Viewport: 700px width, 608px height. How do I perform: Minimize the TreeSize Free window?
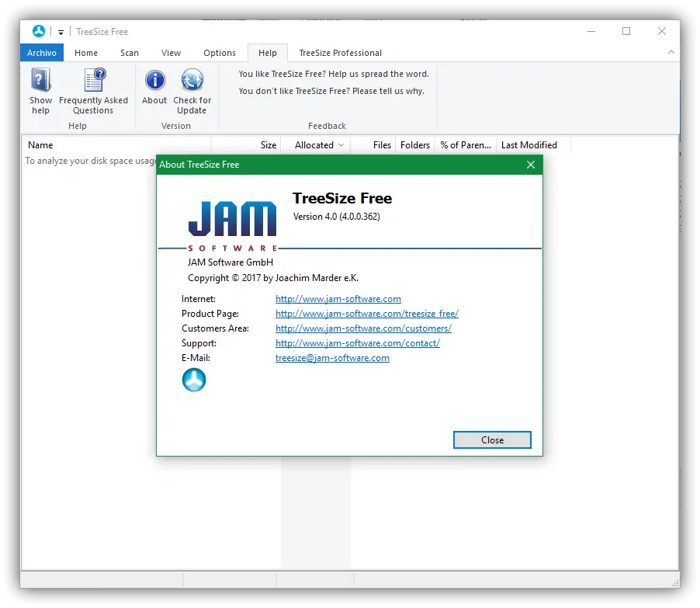tap(591, 31)
